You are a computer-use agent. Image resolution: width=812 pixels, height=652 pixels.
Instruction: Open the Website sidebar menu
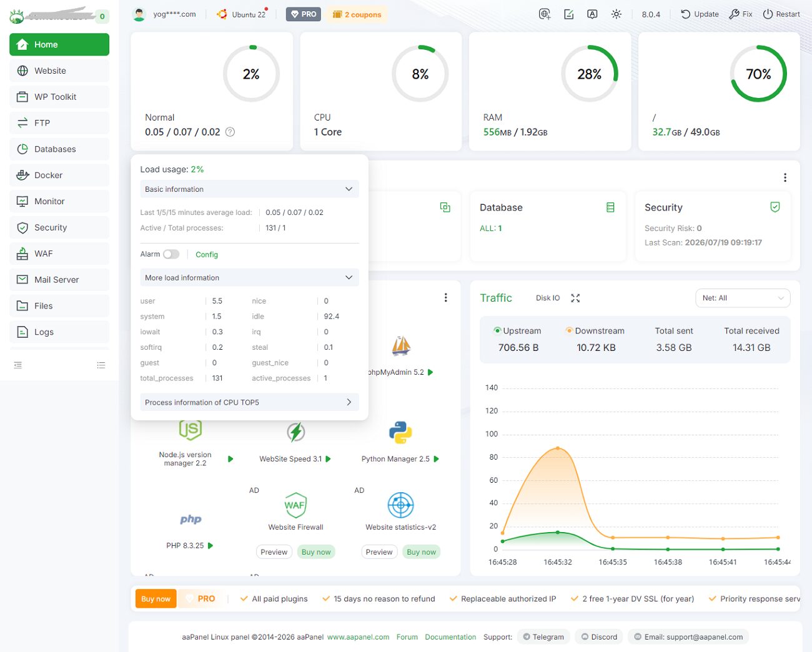tap(59, 71)
